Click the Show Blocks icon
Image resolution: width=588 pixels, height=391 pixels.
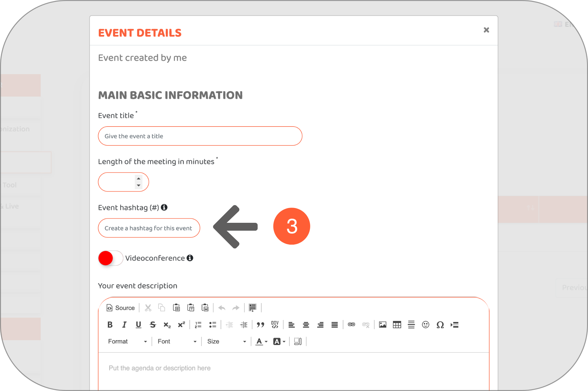(298, 341)
